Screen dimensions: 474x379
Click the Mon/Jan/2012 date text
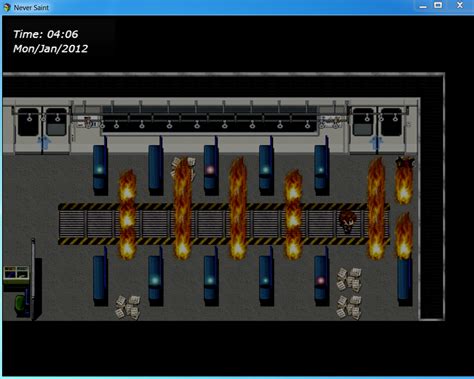click(50, 49)
